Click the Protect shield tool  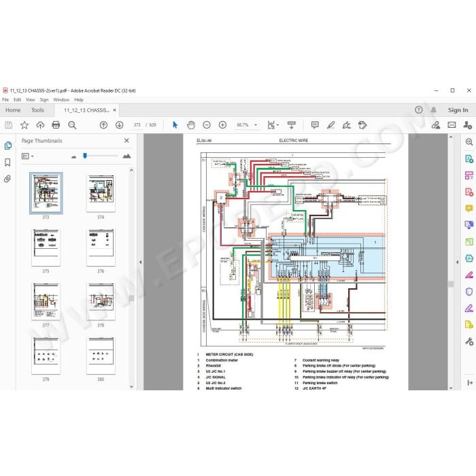pos(469,292)
